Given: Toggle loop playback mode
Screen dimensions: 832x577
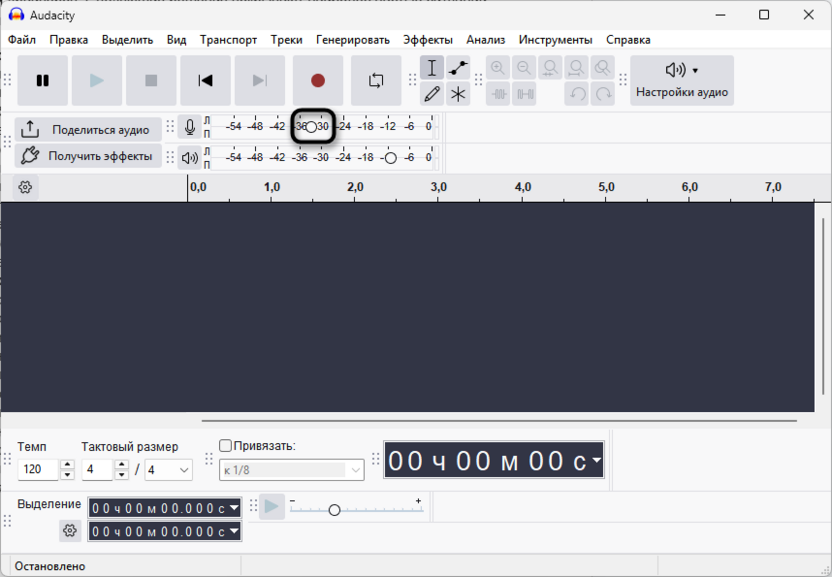Looking at the screenshot, I should point(376,80).
